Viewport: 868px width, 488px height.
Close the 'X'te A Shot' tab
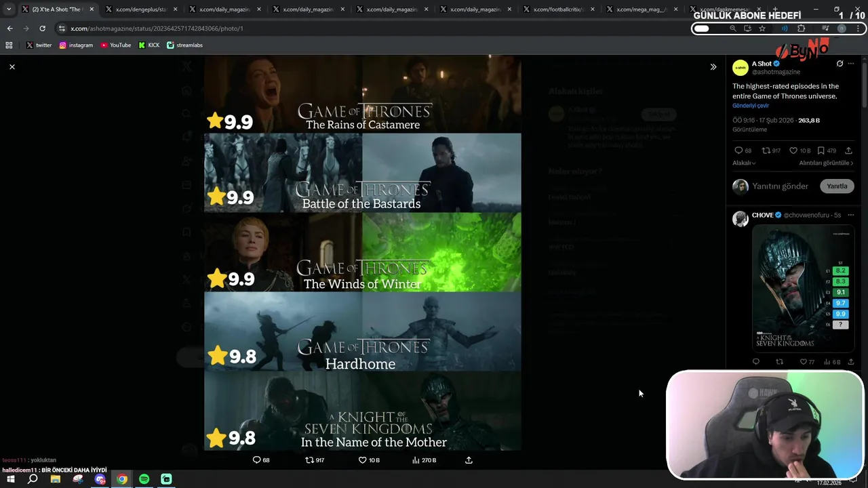tap(92, 9)
